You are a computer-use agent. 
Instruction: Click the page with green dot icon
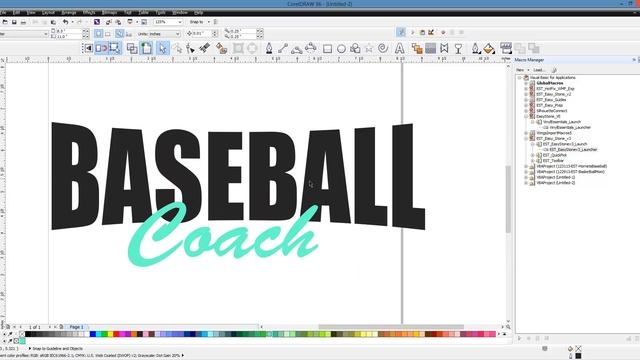click(x=147, y=49)
